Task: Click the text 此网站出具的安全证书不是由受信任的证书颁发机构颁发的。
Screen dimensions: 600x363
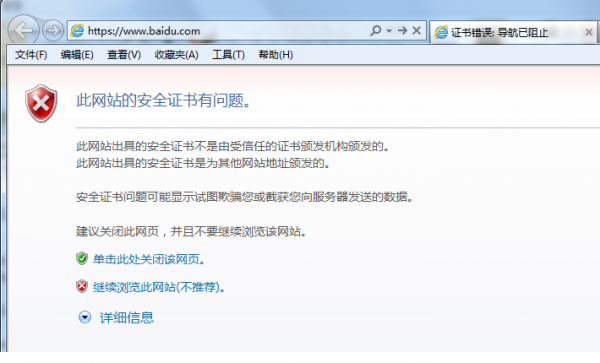Action: [232, 146]
